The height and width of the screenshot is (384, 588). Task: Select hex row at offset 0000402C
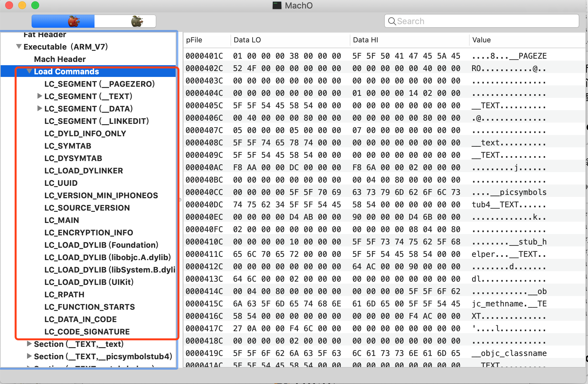384,68
